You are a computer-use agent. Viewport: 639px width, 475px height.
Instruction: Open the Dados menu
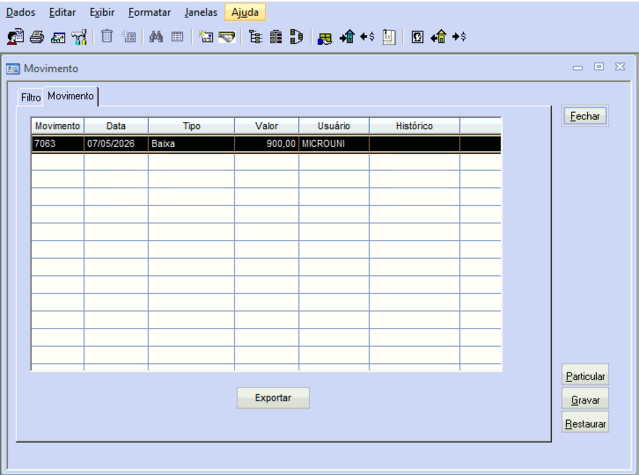coord(21,12)
